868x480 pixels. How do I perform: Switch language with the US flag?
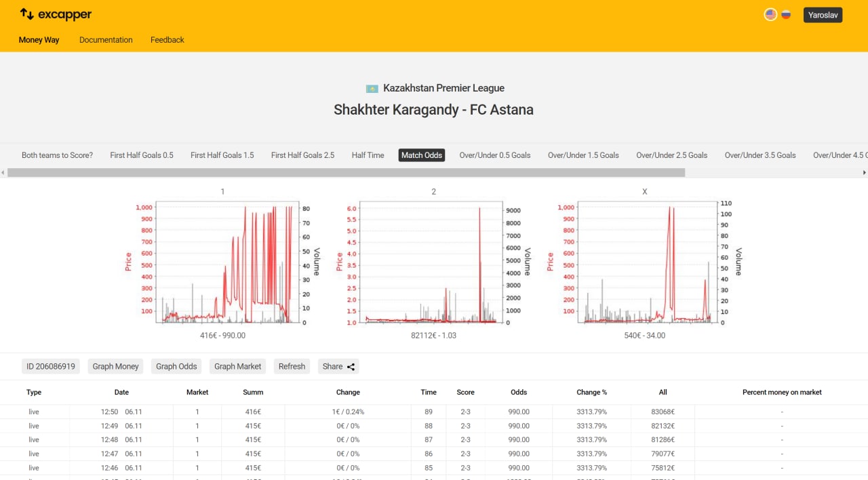(770, 14)
